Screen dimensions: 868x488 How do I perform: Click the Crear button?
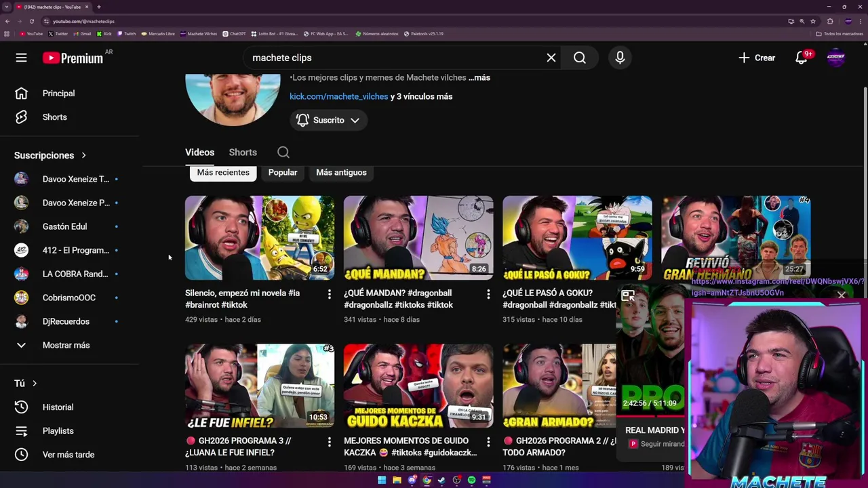[x=757, y=58]
